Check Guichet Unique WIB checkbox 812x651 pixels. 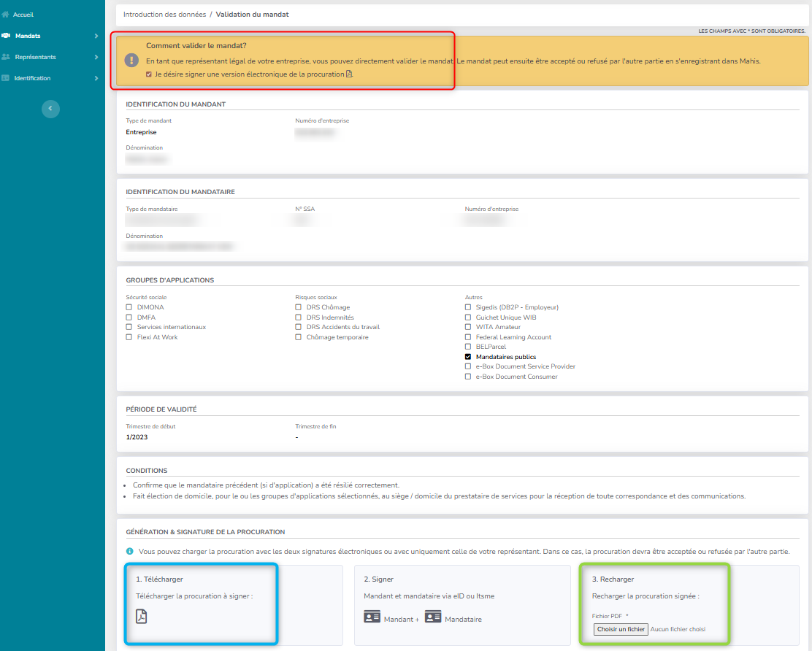[x=468, y=317]
